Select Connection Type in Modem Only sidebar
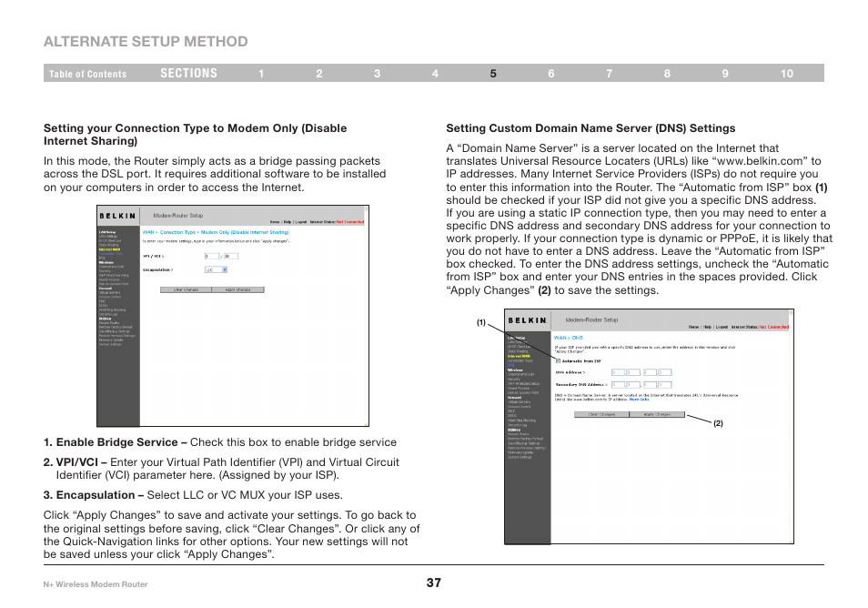 tap(111, 254)
